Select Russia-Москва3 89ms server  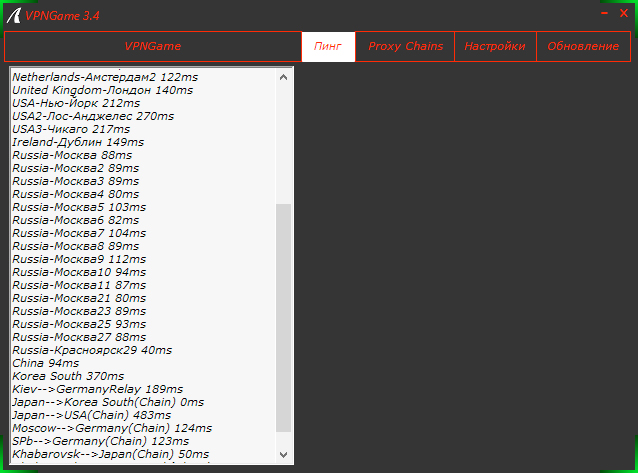(x=76, y=181)
